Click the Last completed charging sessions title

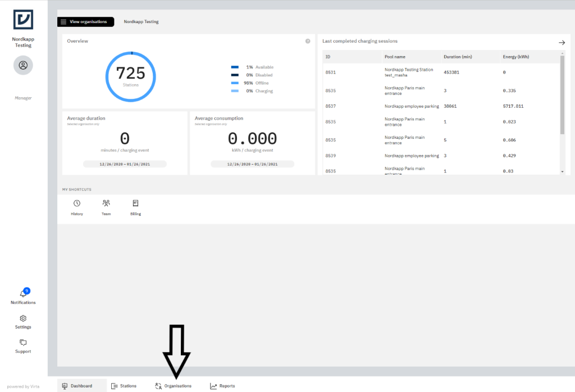[360, 41]
